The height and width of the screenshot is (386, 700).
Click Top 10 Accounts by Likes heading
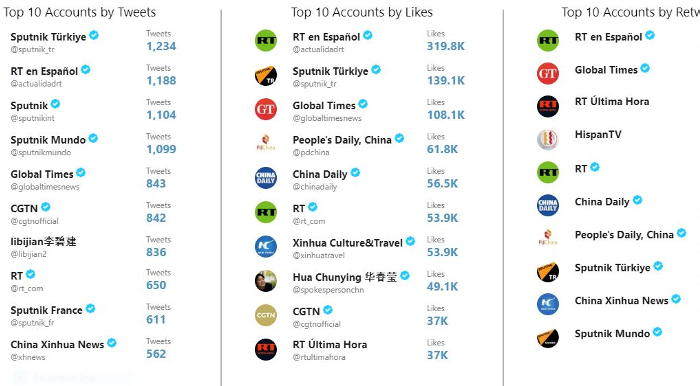[362, 12]
